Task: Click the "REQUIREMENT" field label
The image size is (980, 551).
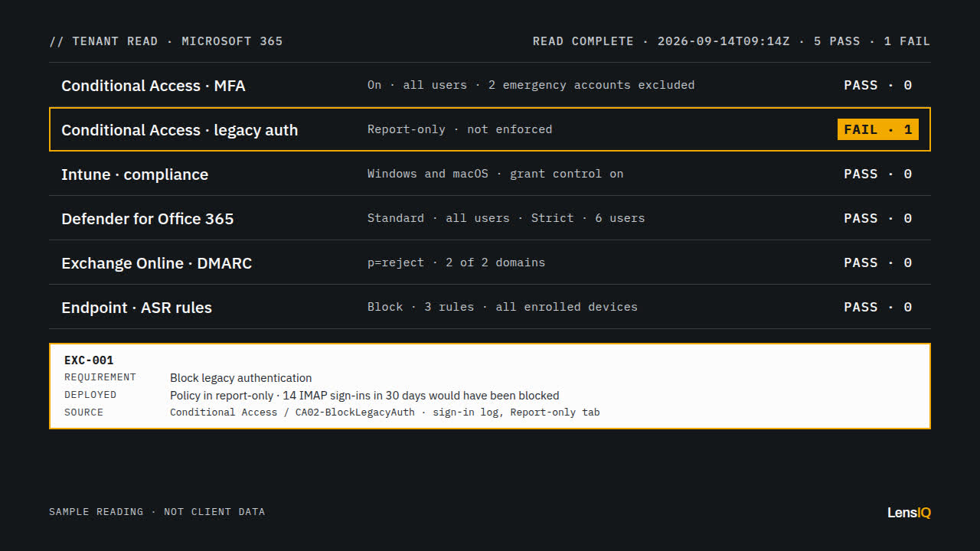Action: tap(100, 377)
